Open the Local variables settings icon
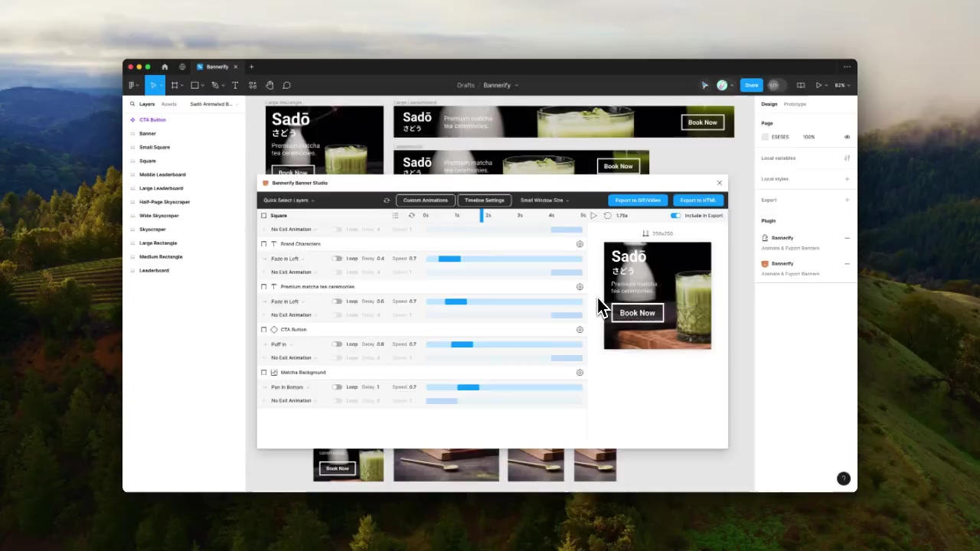The width and height of the screenshot is (980, 551). tap(847, 158)
